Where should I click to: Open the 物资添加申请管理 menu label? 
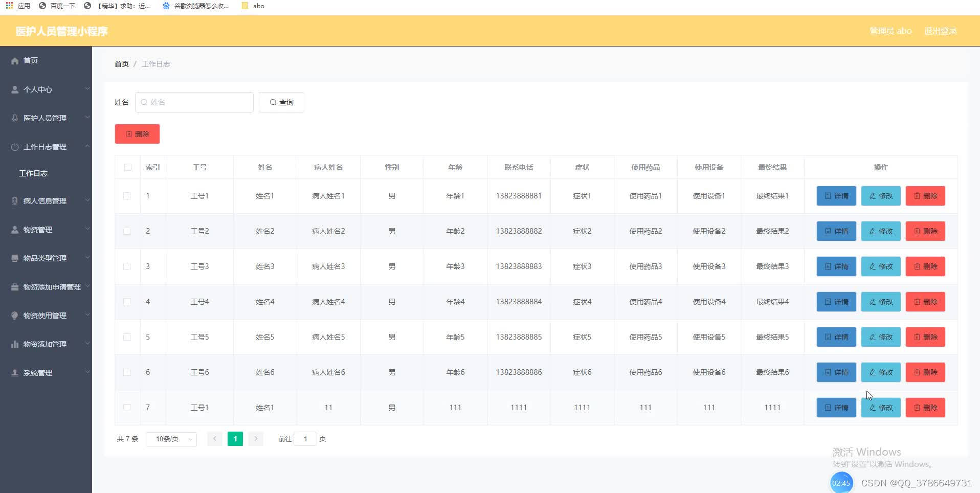point(52,287)
